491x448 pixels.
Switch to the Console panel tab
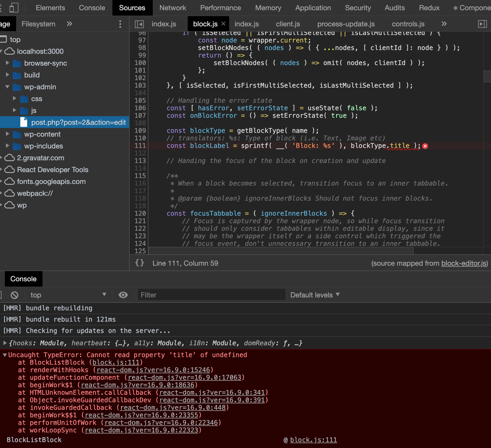[92, 8]
